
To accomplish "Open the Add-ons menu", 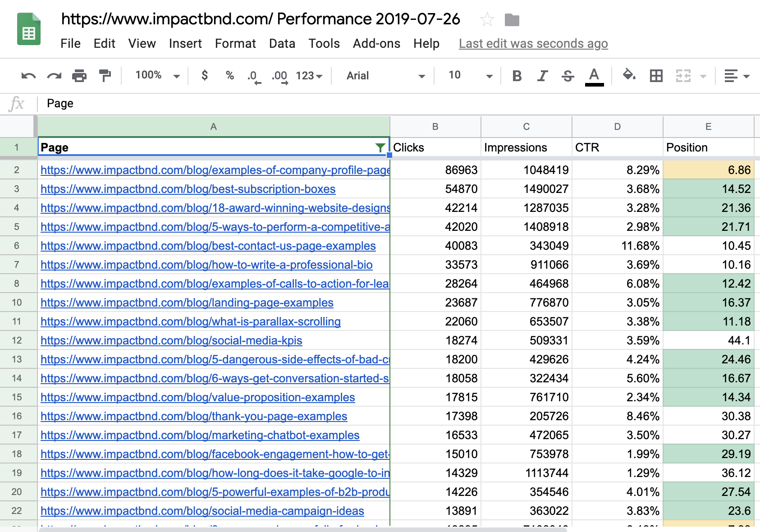I will click(376, 44).
